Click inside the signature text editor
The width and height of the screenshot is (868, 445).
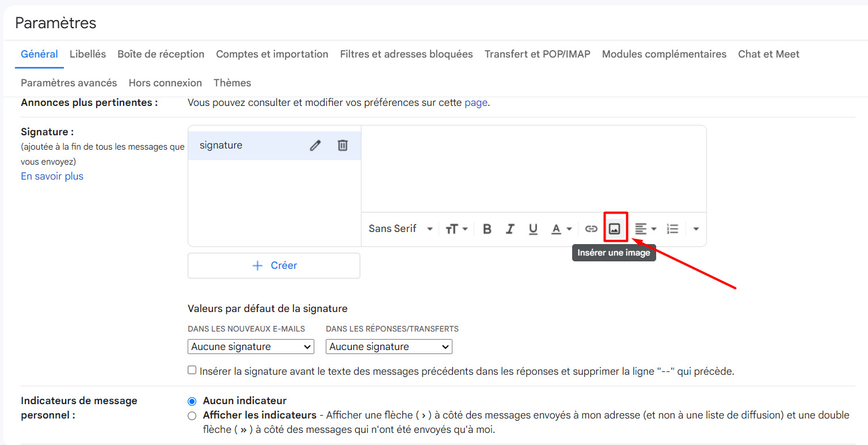[x=534, y=169]
